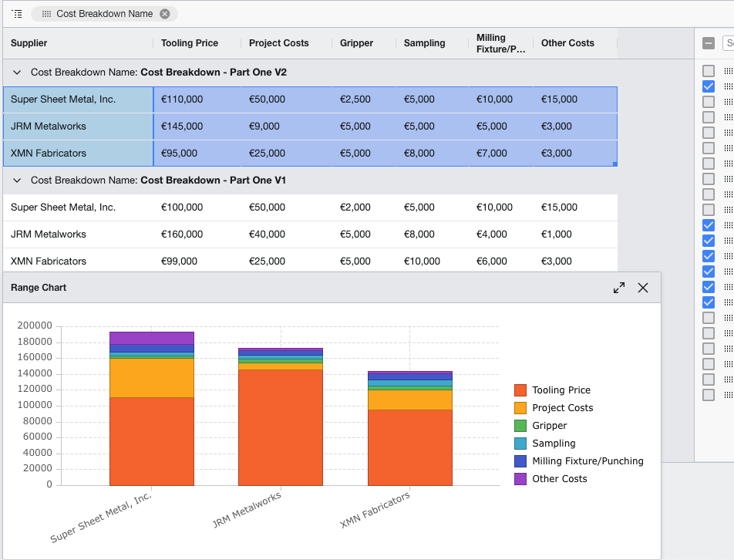Image resolution: width=734 pixels, height=560 pixels.
Task: Remove the Cost Breakdown Name grouping chip
Action: pyautogui.click(x=166, y=14)
